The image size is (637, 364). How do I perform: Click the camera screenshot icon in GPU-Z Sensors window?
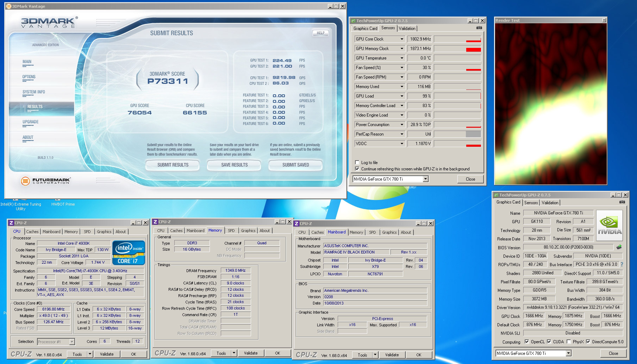coord(479,28)
